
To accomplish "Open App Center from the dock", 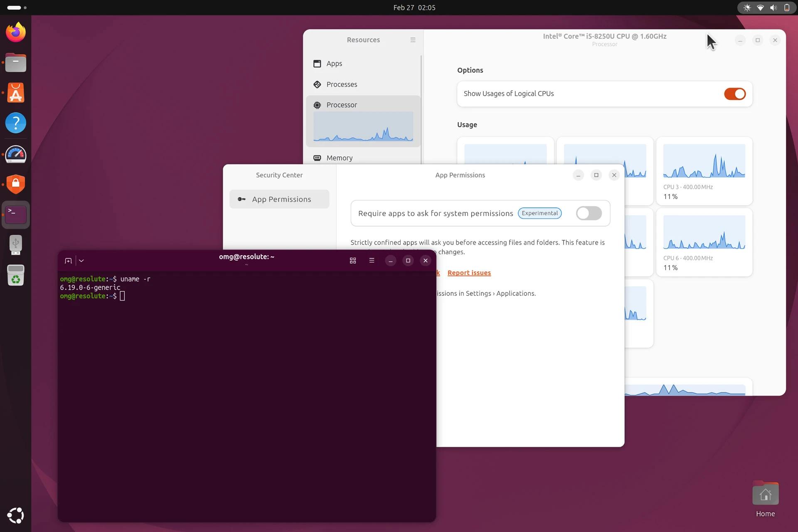I will point(15,92).
